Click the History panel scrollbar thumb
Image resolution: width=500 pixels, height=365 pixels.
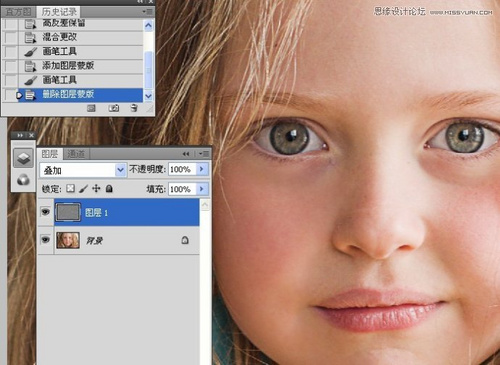coord(148,70)
